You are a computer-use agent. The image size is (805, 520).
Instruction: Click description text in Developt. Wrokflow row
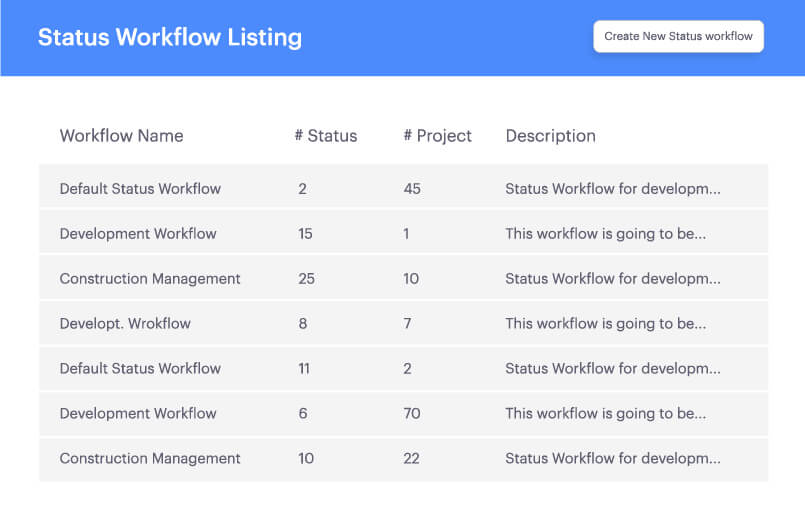click(x=606, y=323)
